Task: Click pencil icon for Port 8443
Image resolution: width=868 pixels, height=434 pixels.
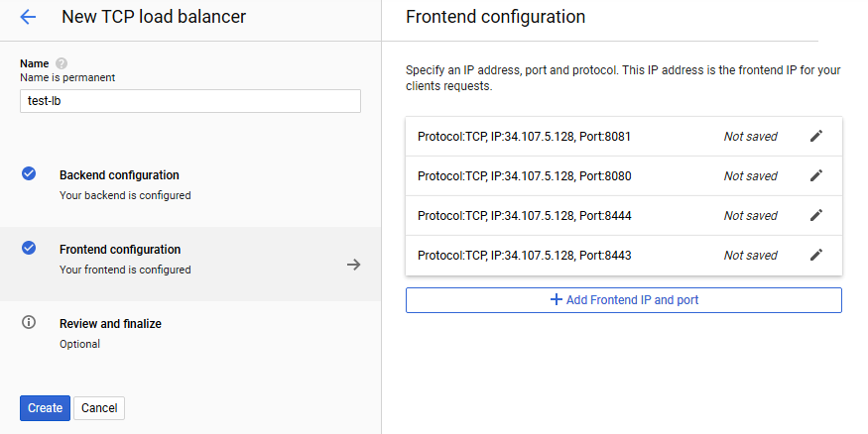Action: pos(815,256)
